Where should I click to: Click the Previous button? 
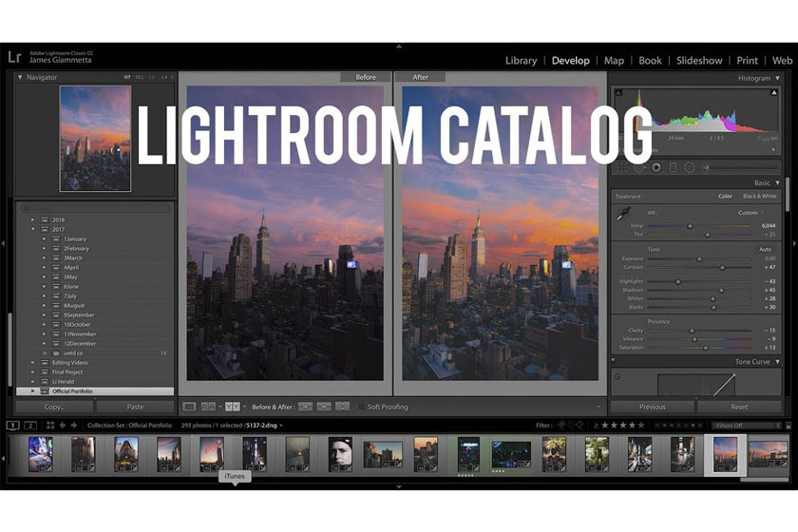tap(652, 407)
